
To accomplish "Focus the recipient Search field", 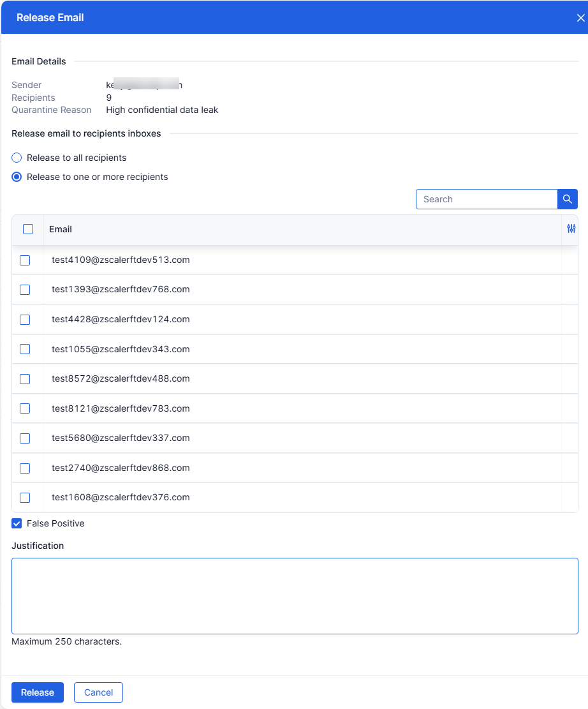I will coord(487,199).
